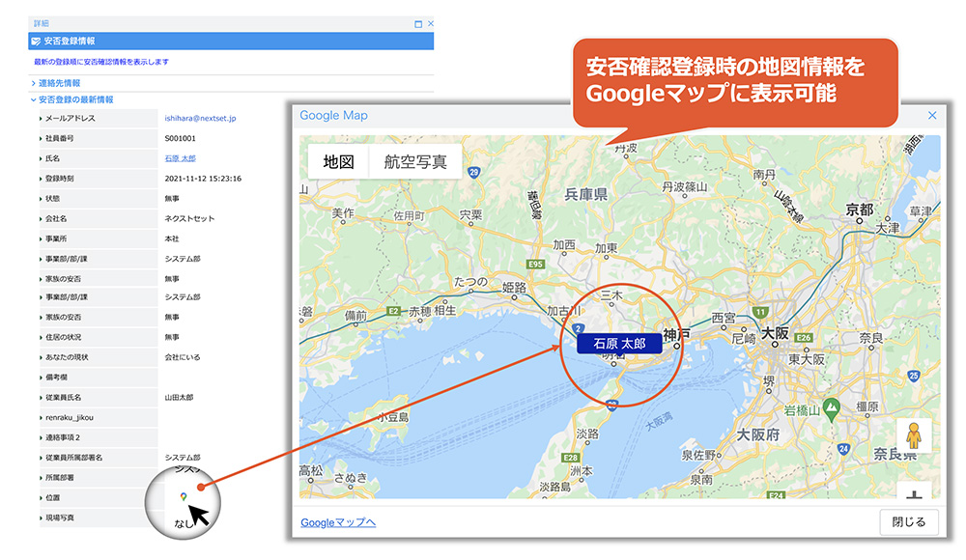The width and height of the screenshot is (966, 560).
Task: Click the メールアドレス row label
Action: pos(71,119)
